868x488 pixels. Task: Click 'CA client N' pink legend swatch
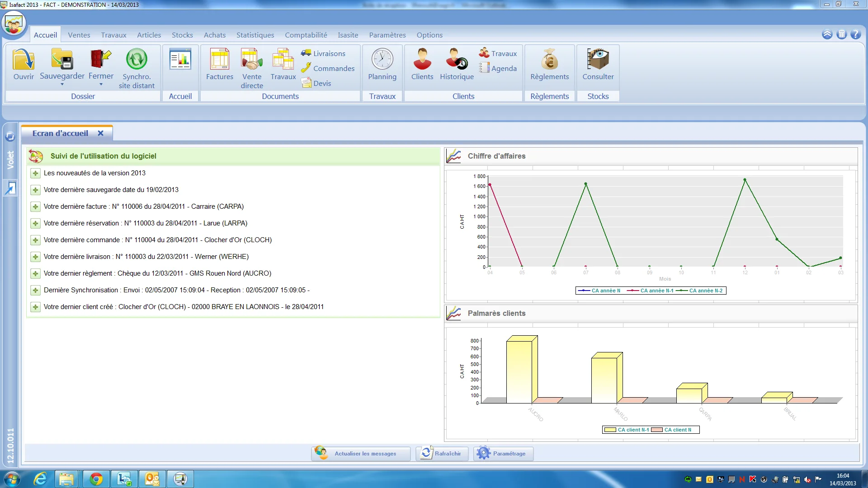[657, 430]
